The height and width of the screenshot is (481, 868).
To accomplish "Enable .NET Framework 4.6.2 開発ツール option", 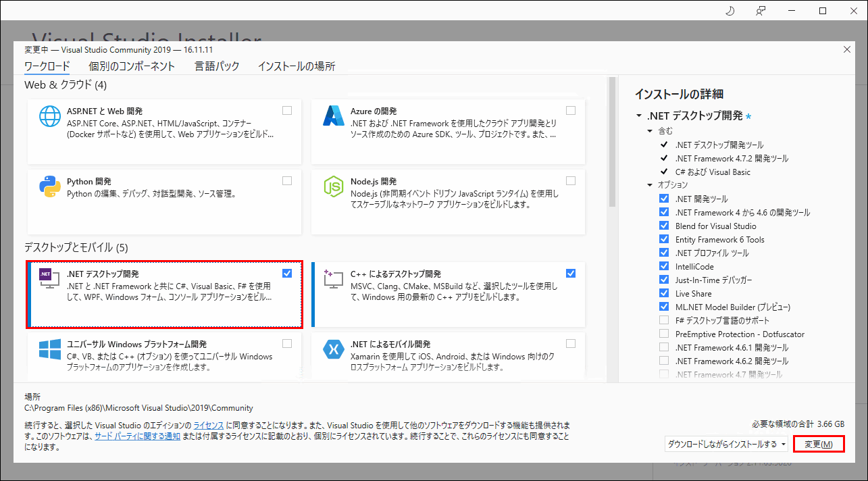I will pyautogui.click(x=663, y=361).
